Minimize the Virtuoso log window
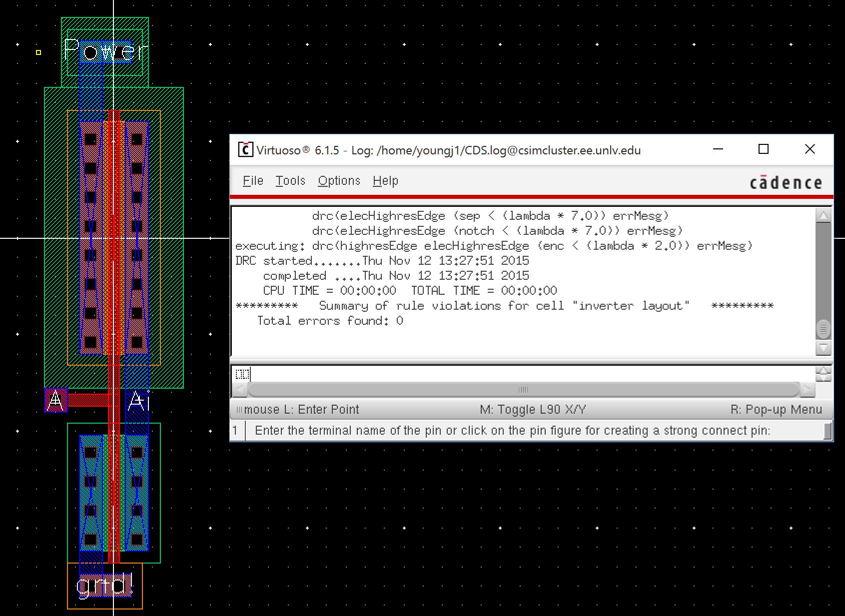The width and height of the screenshot is (845, 616). (x=718, y=149)
